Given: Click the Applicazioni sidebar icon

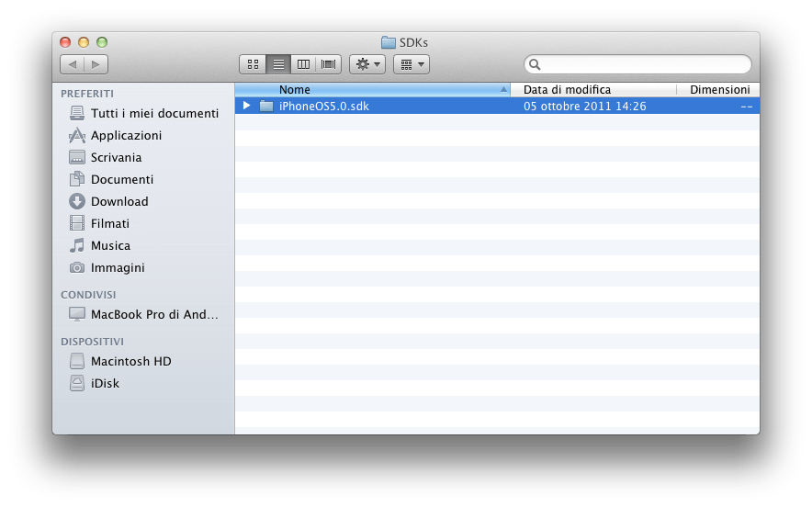Looking at the screenshot, I should pos(76,135).
